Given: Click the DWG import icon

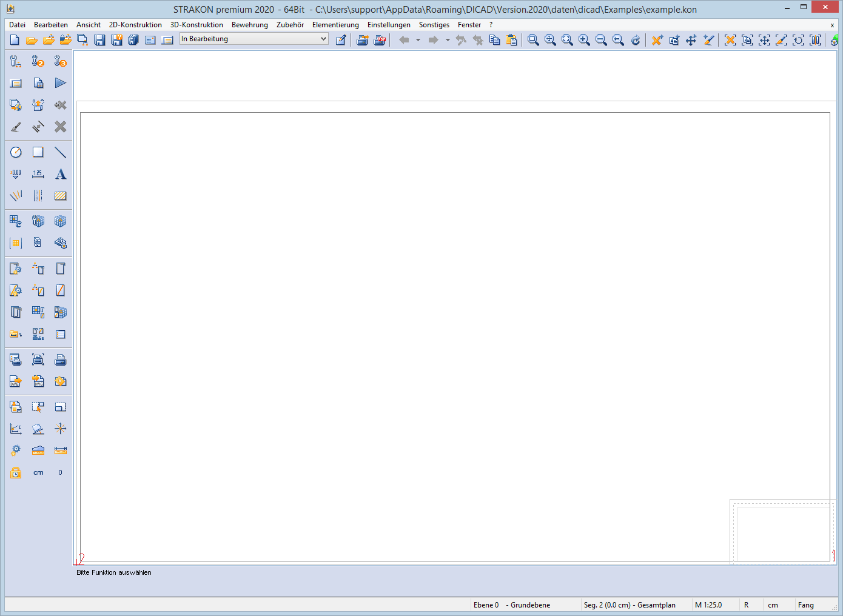Looking at the screenshot, I should click(38, 381).
